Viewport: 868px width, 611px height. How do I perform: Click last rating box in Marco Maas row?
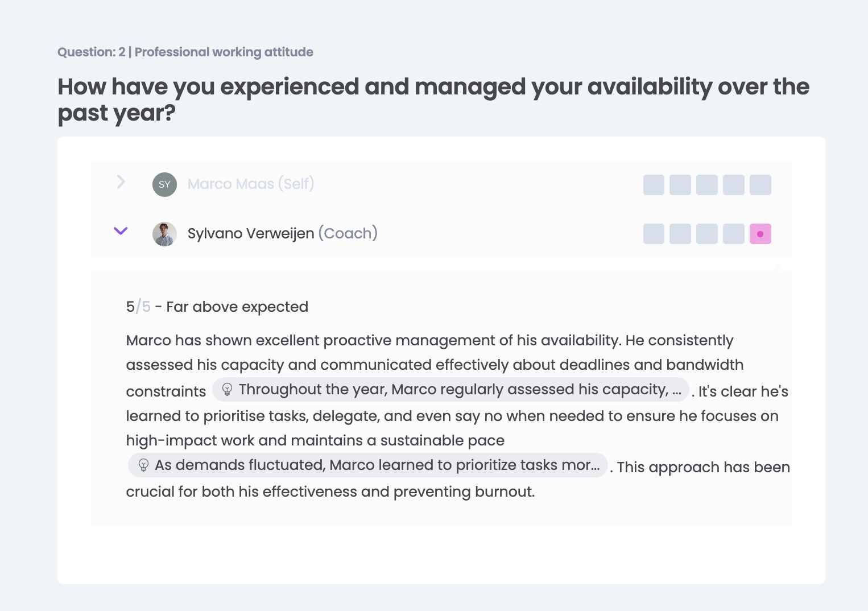click(760, 185)
